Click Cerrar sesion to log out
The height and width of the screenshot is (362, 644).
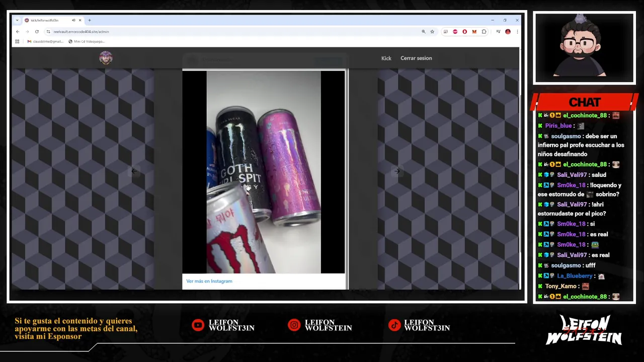416,58
